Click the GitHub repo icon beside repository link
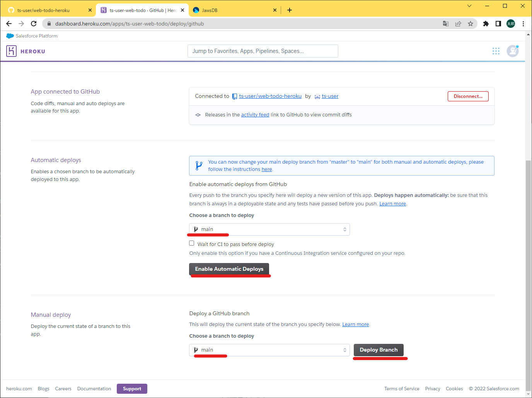Image resolution: width=532 pixels, height=398 pixels. click(x=235, y=96)
